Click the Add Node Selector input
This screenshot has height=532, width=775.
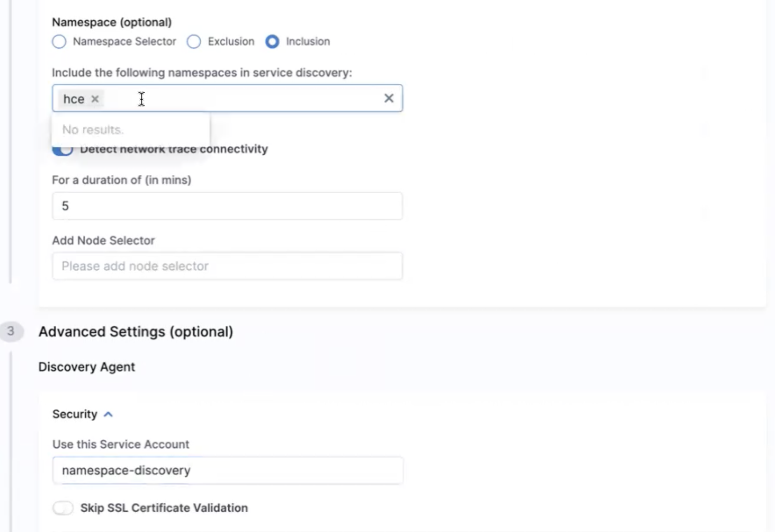pyautogui.click(x=227, y=266)
